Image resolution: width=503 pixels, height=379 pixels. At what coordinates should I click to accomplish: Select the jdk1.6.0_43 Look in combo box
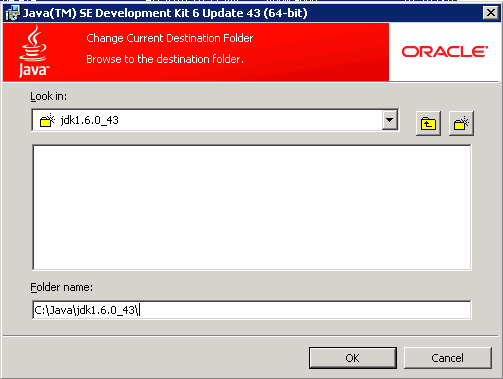point(215,120)
